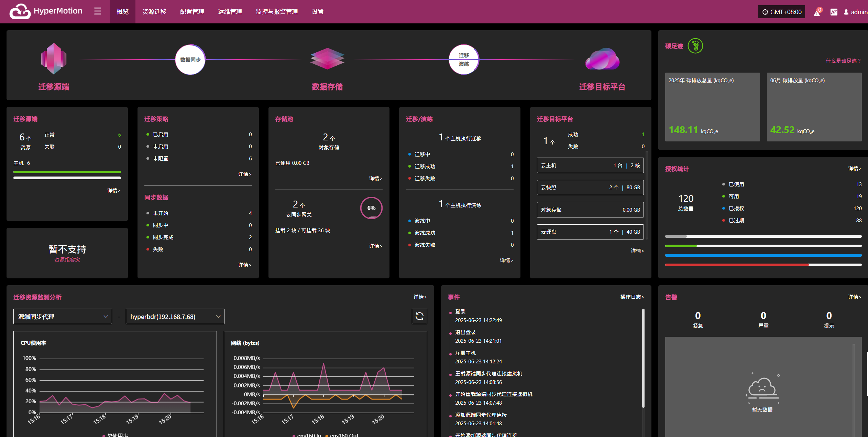
Task: Expand the 源端同步代理 dropdown
Action: pyautogui.click(x=63, y=316)
